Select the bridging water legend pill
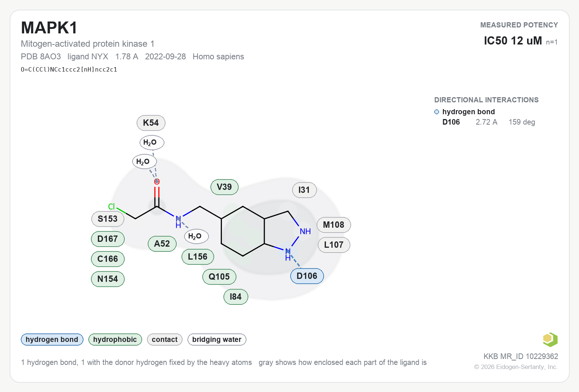579x392 pixels. [217, 339]
